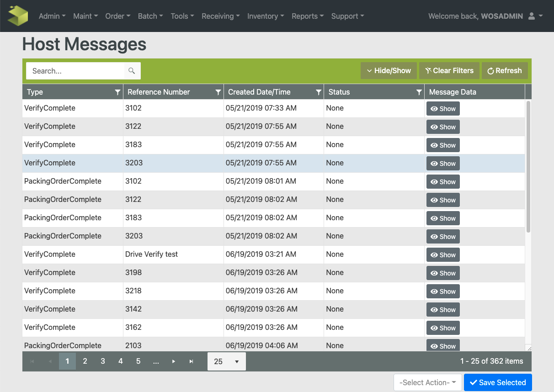Open the Reports menu
Viewport: 554px width, 392px height.
click(x=308, y=16)
